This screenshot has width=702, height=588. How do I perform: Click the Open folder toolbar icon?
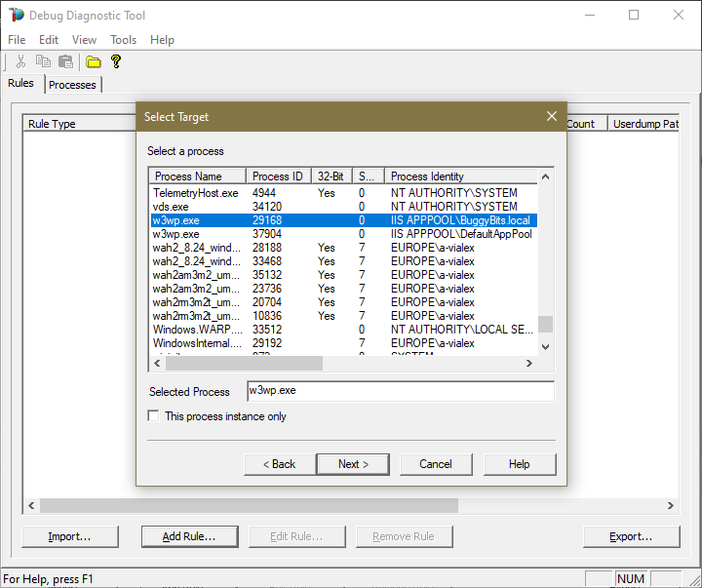pyautogui.click(x=94, y=61)
